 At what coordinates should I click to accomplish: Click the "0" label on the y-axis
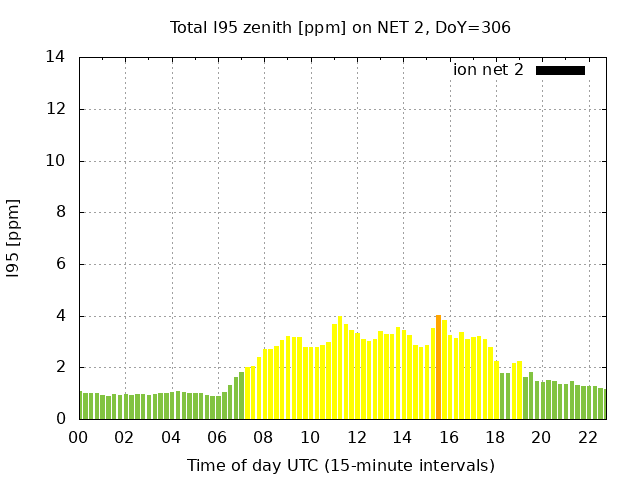pyautogui.click(x=62, y=419)
